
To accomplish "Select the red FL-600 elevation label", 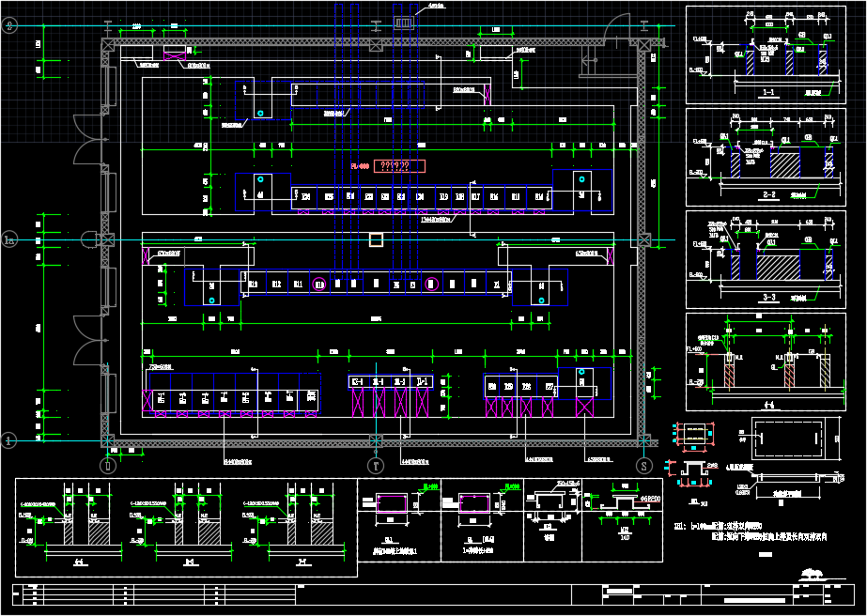I will point(361,166).
